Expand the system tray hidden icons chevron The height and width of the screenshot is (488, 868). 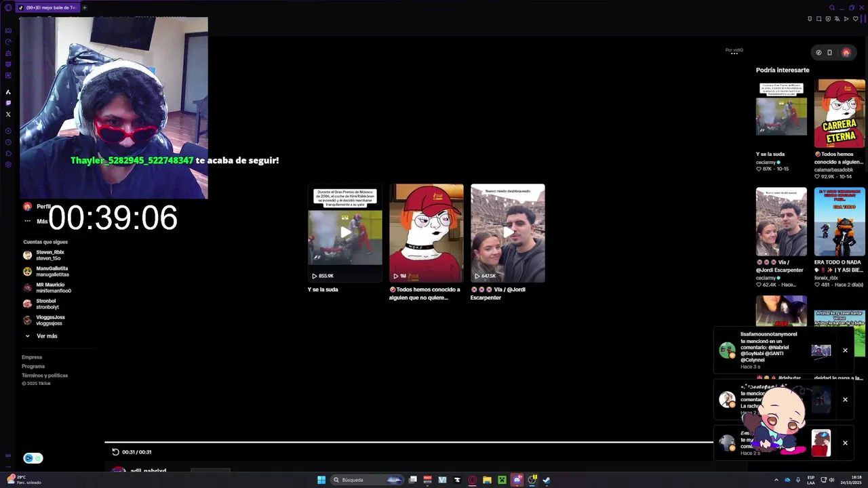point(776,480)
